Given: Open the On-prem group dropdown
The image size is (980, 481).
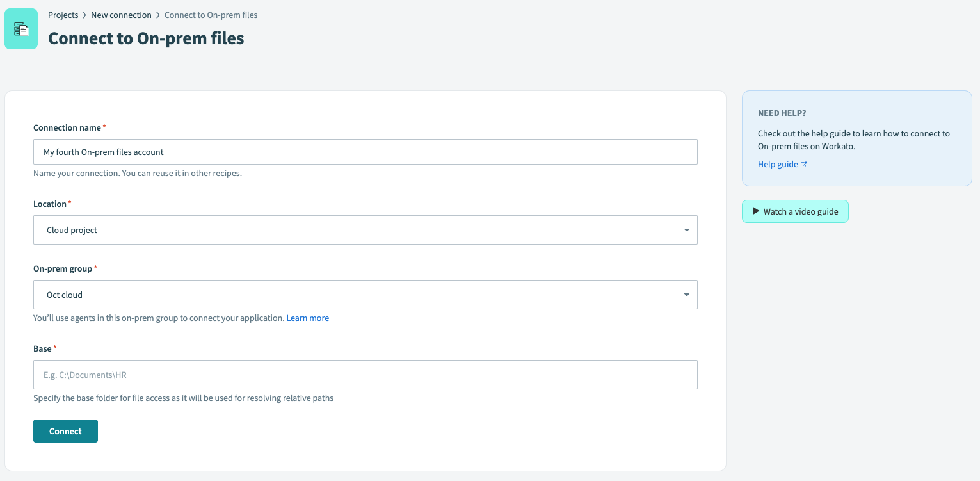Looking at the screenshot, I should [x=365, y=294].
